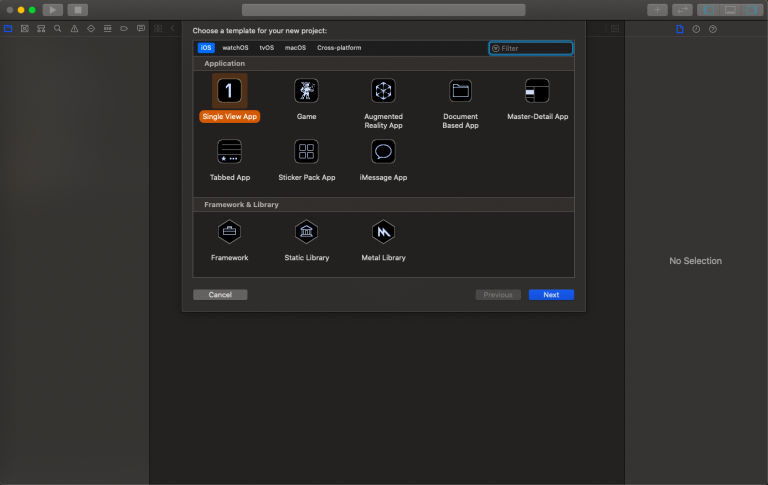This screenshot has width=768, height=485.
Task: Cancel the new project dialog
Action: click(x=220, y=294)
